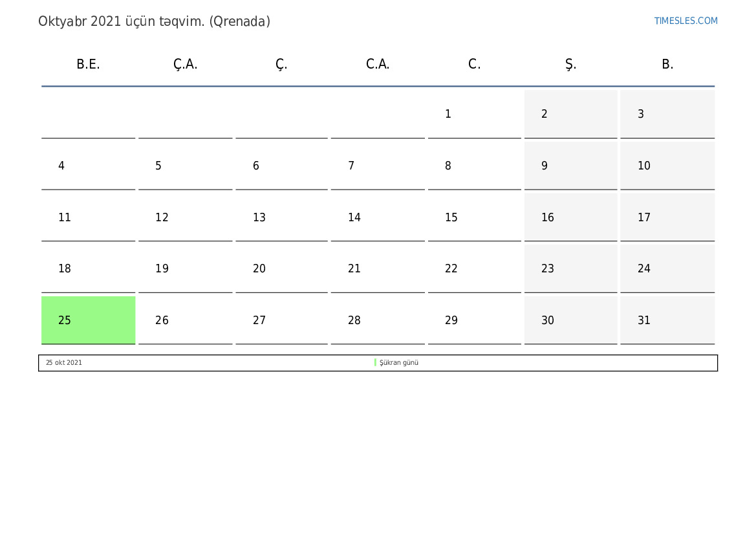756x535 pixels.
Task: Select day 7 in the calendar
Action: pyautogui.click(x=378, y=166)
